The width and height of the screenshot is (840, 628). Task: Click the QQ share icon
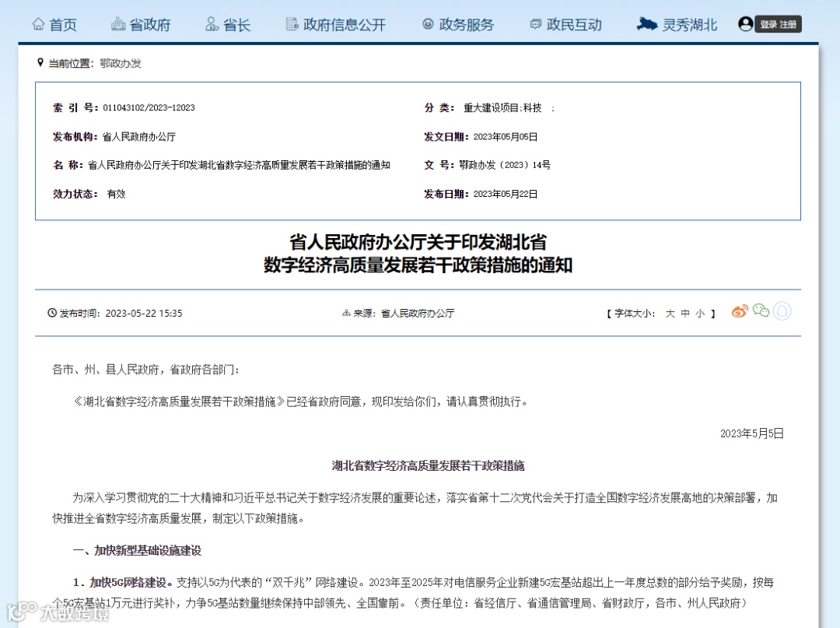pyautogui.click(x=782, y=311)
